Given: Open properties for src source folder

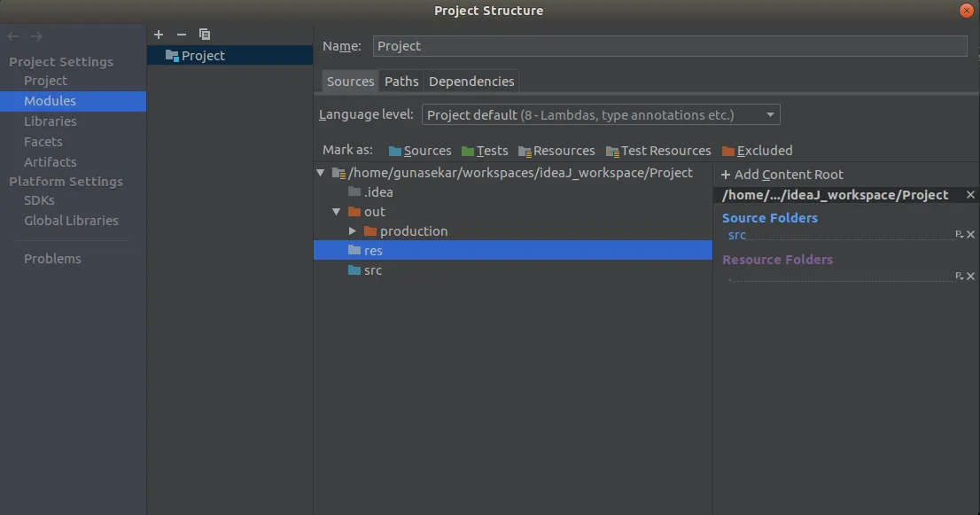Looking at the screenshot, I should 959,235.
